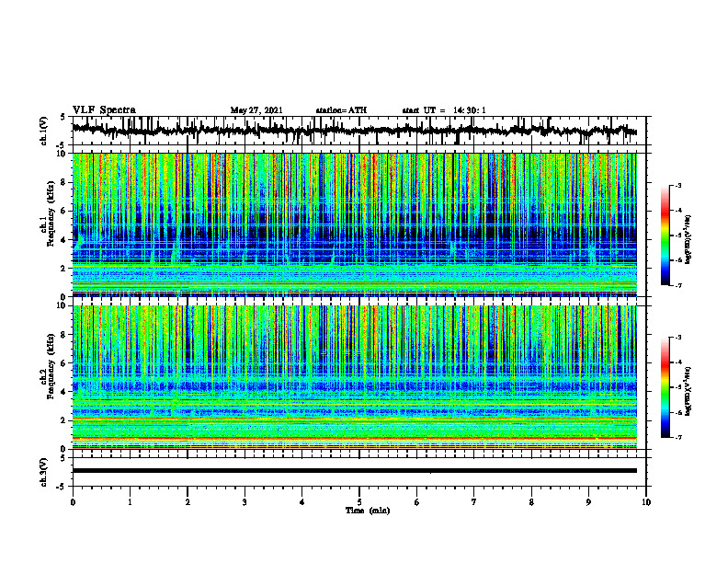Click the "-5" volt tick on ch.3(V) axis
The image size is (728, 563).
tap(62, 487)
